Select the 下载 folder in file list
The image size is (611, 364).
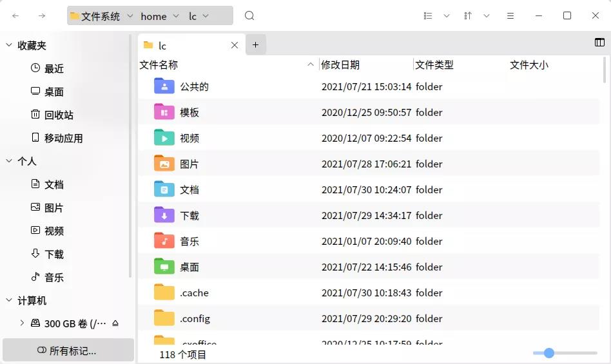click(368, 215)
